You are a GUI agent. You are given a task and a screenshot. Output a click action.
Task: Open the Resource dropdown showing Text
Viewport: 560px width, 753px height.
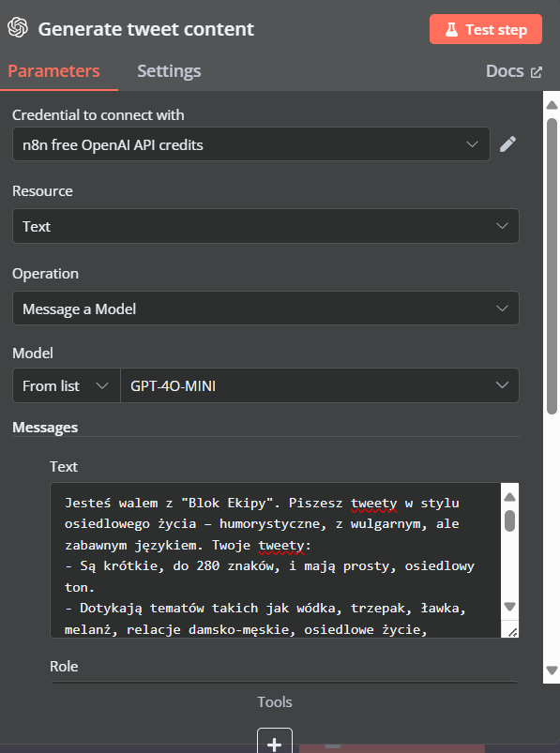tap(265, 226)
